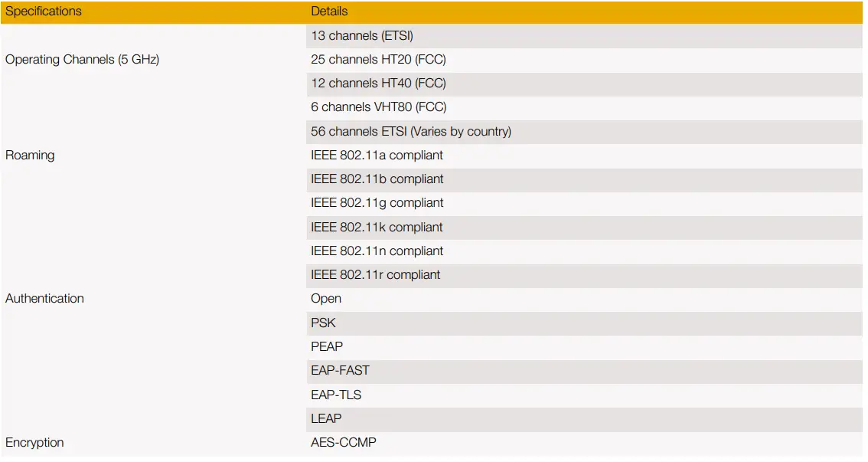The height and width of the screenshot is (462, 868).
Task: Click the 12 channels HT40 (FCC) entry
Action: point(378,83)
